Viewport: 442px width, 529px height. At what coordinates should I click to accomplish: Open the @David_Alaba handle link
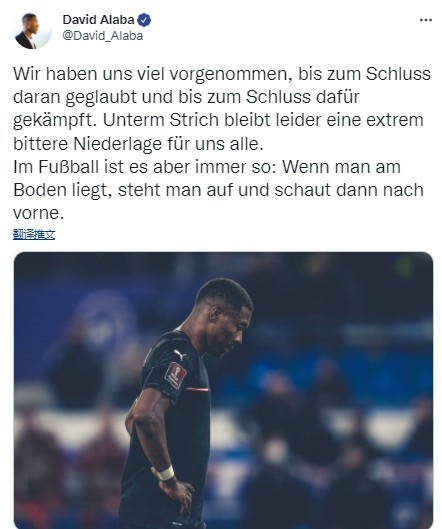click(103, 36)
